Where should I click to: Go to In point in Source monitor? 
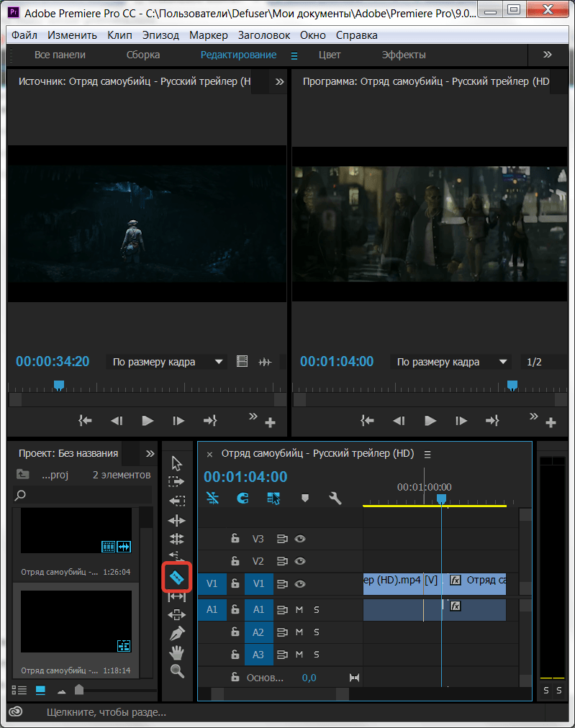point(85,421)
